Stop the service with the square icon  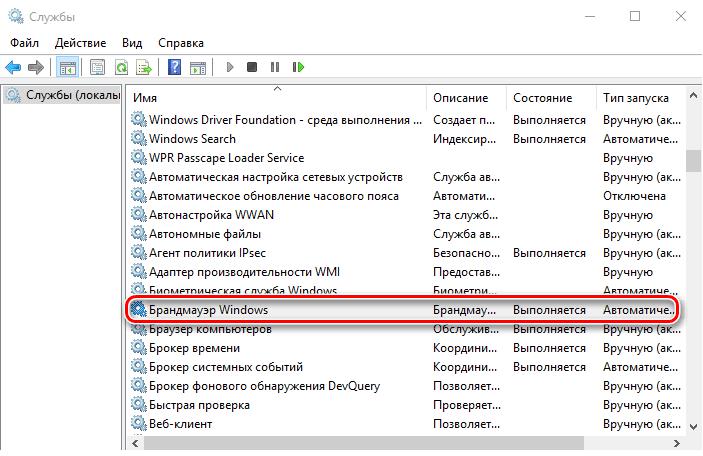point(252,67)
